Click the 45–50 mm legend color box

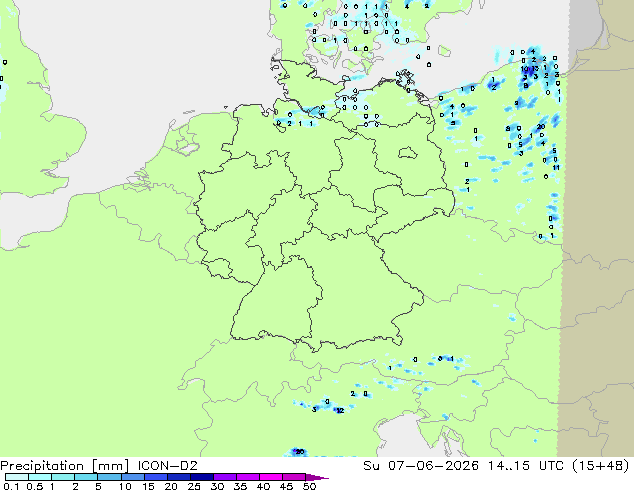click(294, 477)
